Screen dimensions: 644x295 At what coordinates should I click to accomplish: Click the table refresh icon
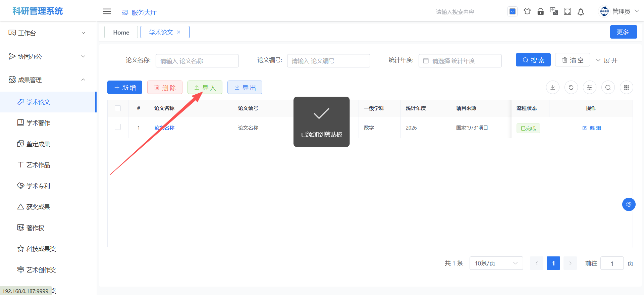(571, 88)
